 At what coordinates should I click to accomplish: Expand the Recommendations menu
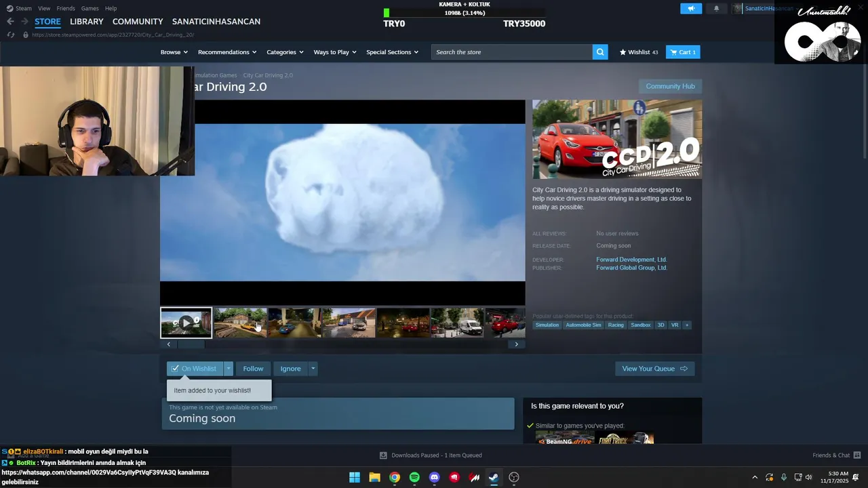tap(227, 52)
